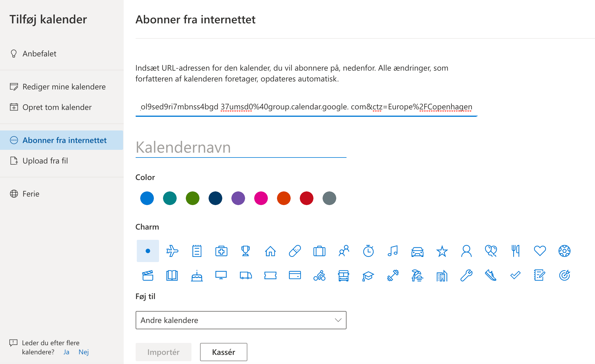Choose the wrench charm icon

click(x=466, y=275)
